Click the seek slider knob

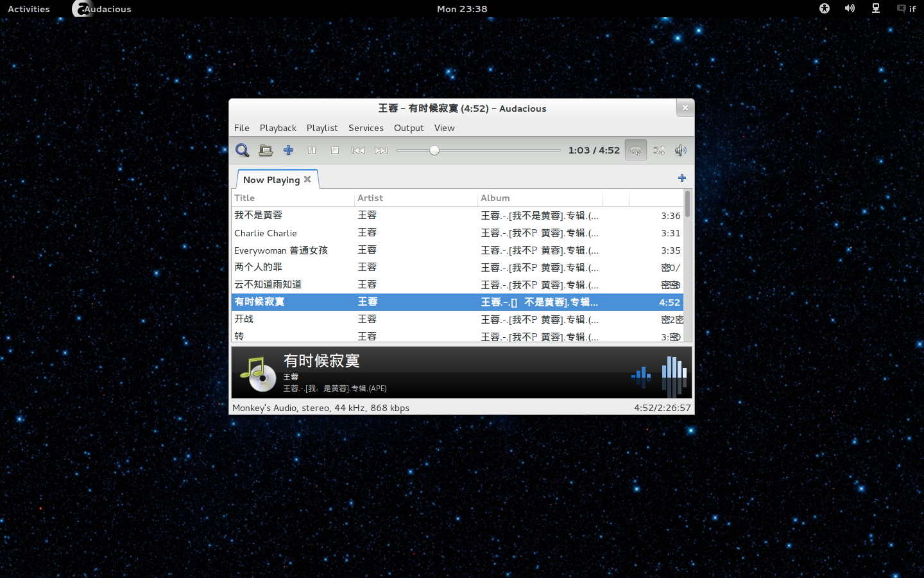434,150
